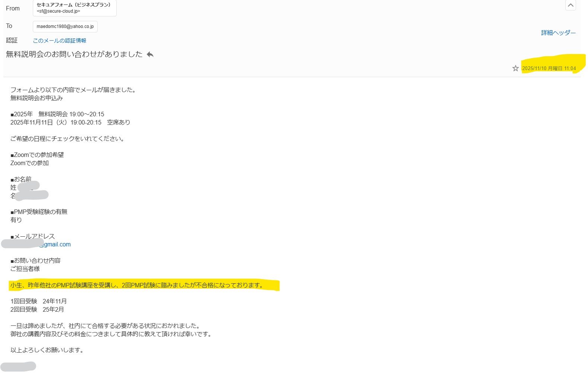Open このメールの認証情報 link
The image size is (588, 375).
click(x=60, y=41)
